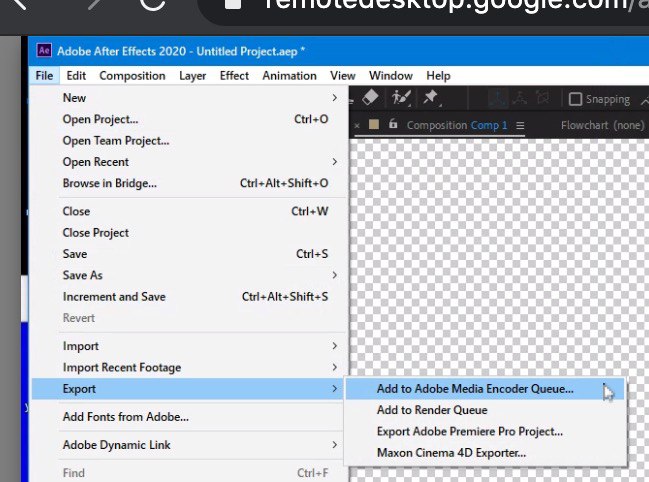Reload the browser page
Screen dimensions: 649x482
tap(153, 5)
